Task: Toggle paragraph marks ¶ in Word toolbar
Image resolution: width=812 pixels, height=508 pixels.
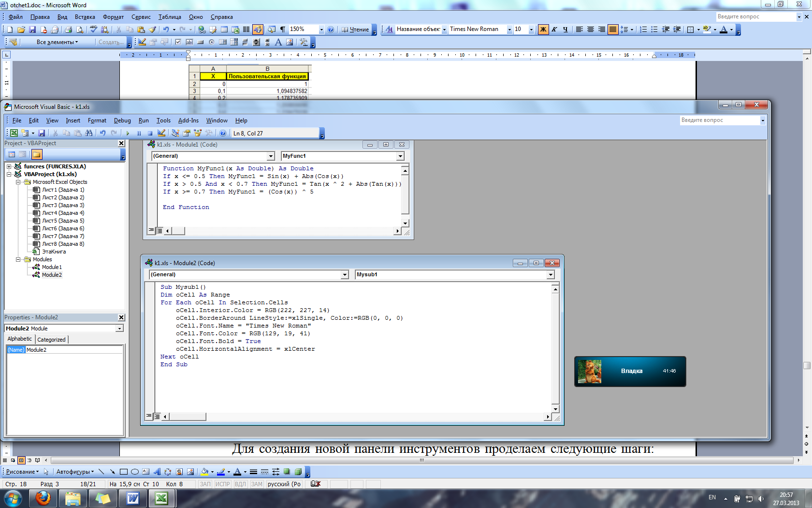Action: click(x=283, y=30)
